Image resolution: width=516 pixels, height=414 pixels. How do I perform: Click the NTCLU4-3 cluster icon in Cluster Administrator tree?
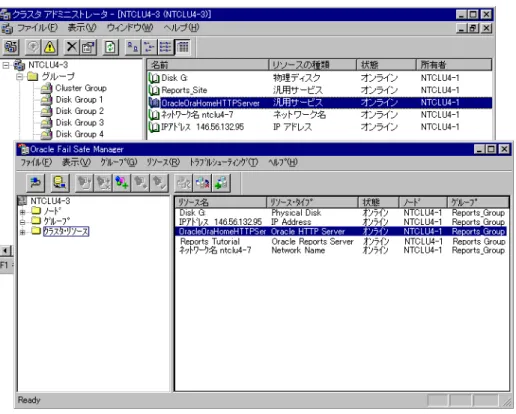point(19,65)
